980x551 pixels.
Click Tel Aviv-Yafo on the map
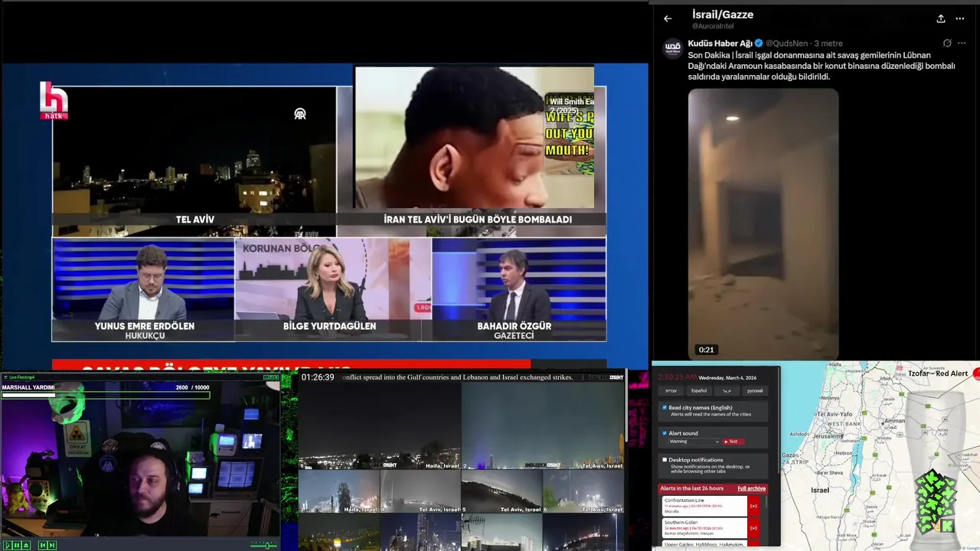pos(834,414)
